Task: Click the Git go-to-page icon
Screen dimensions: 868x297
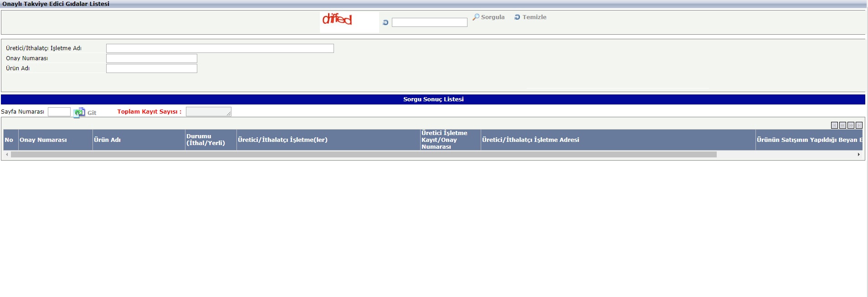Action: tap(79, 112)
